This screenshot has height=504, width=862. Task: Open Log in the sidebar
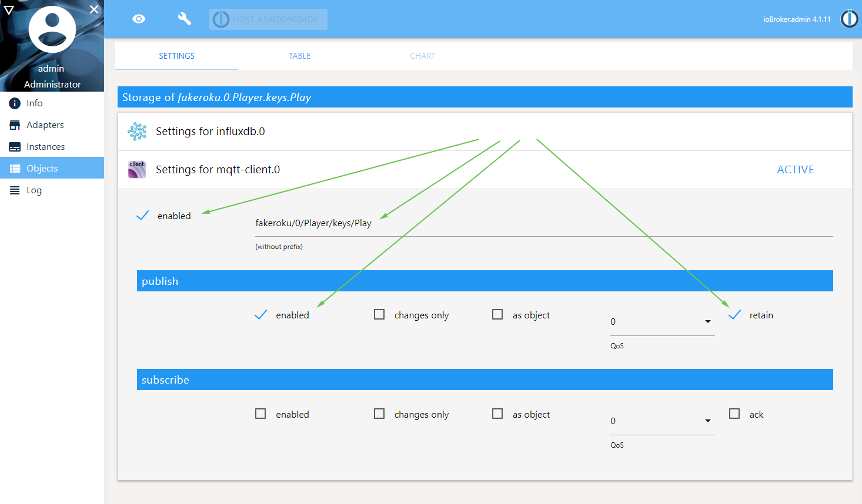point(52,190)
